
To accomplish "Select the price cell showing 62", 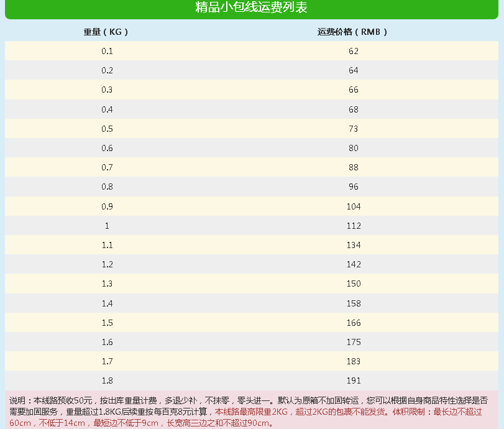I will [354, 51].
